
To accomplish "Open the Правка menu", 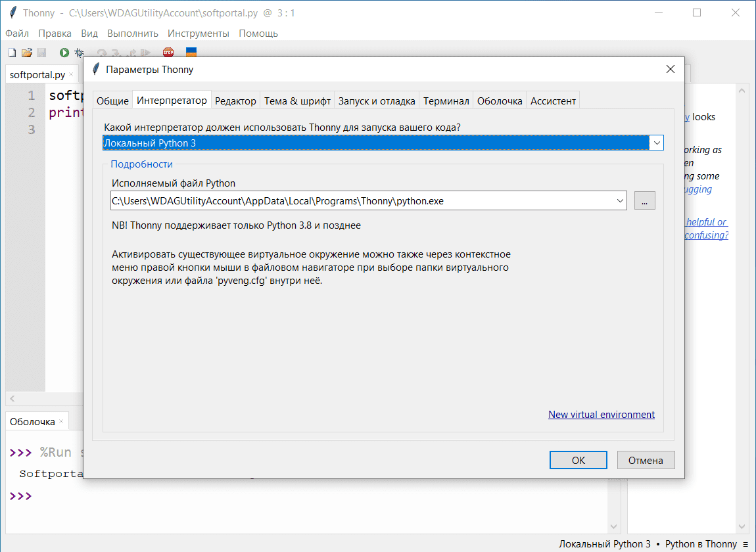I will pos(55,34).
